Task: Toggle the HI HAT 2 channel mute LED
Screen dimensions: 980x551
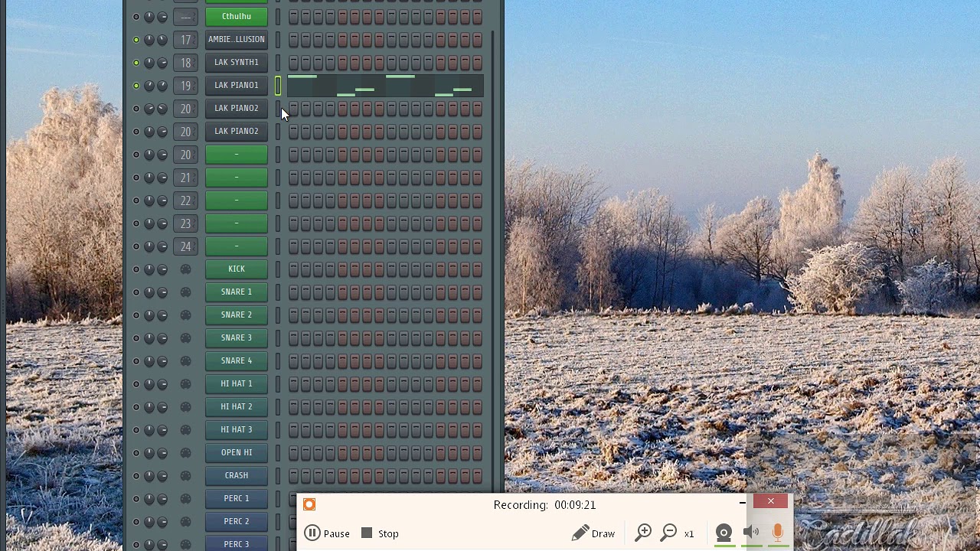Action: [136, 407]
